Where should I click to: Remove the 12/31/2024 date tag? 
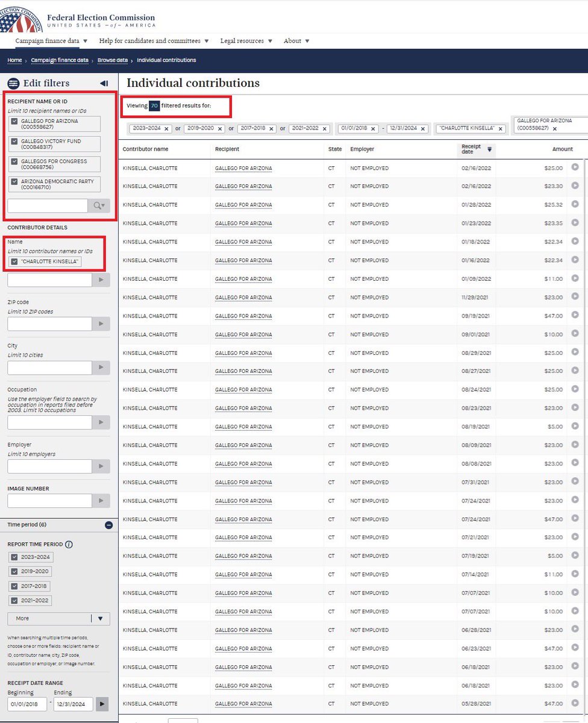tap(422, 129)
